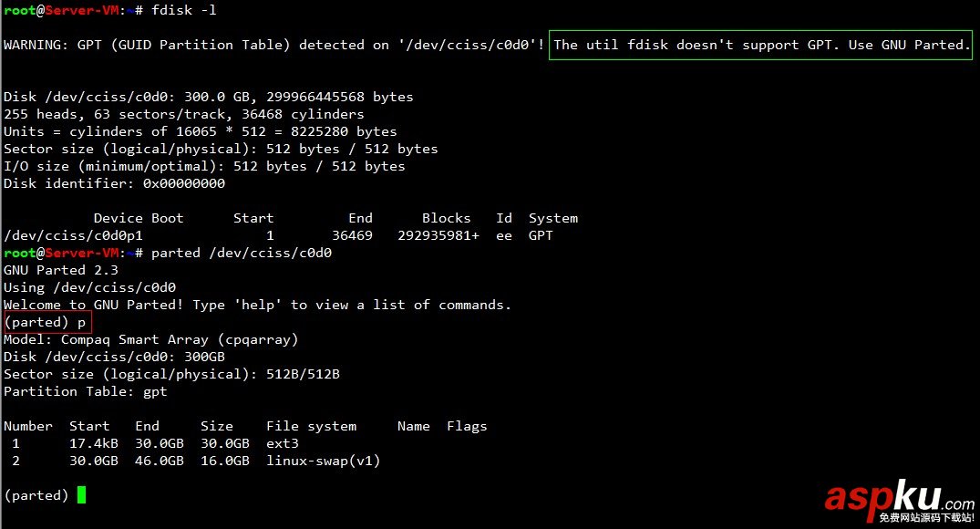
Task: Click the 'Flags' column header
Action: 467,427
